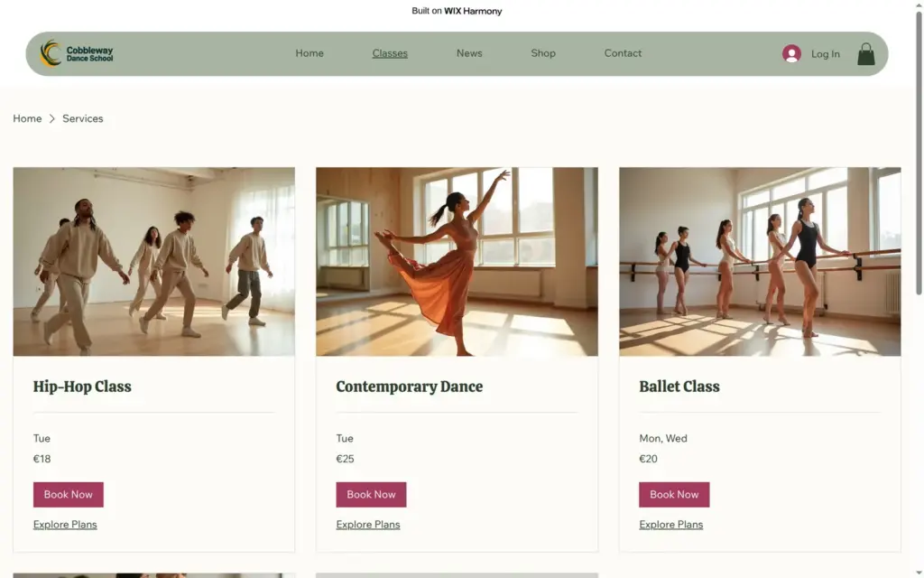Image resolution: width=924 pixels, height=578 pixels.
Task: Open the shopping bag cart icon
Action: pos(865,53)
